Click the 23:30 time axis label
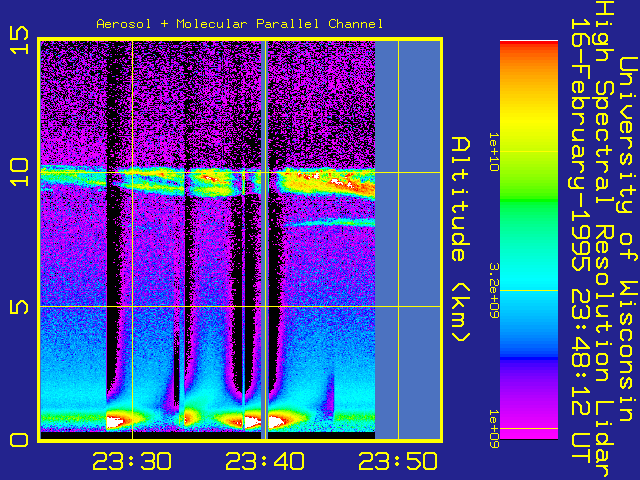 click(132, 461)
